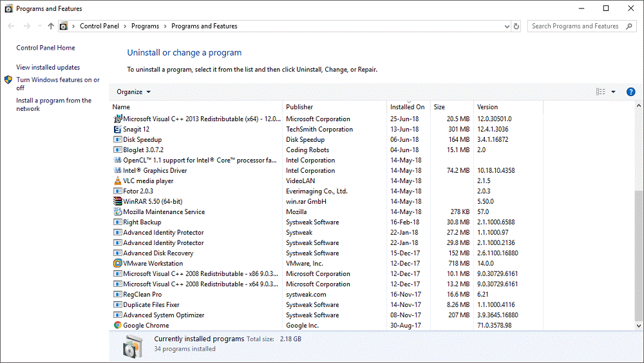Open Control Panel Home link
644x363 pixels.
pyautogui.click(x=46, y=48)
